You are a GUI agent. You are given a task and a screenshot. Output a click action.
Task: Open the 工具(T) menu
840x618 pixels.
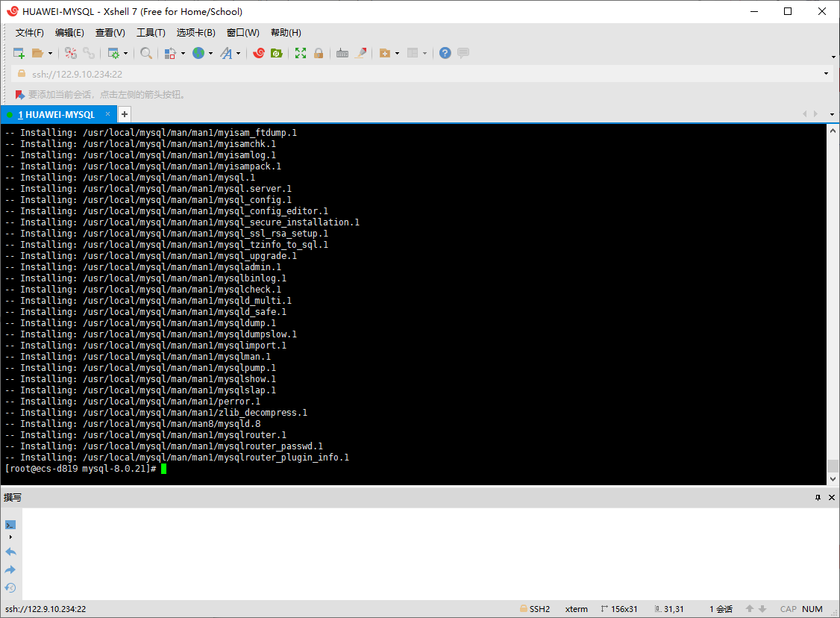151,33
